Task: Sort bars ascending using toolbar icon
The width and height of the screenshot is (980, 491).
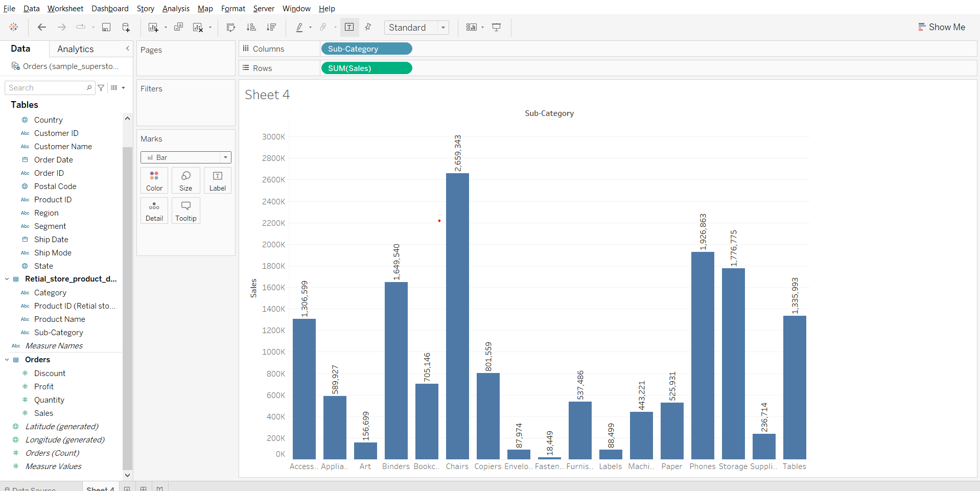Action: click(x=251, y=28)
